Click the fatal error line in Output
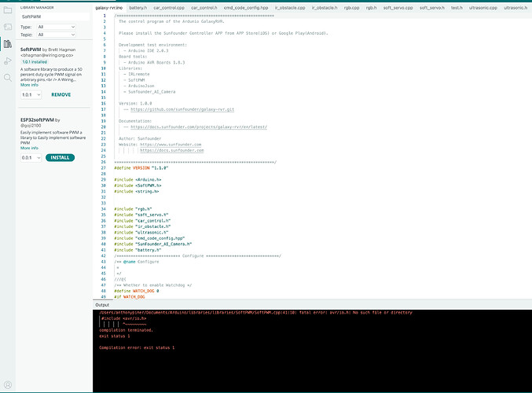This screenshot has width=532, height=393. (255, 313)
